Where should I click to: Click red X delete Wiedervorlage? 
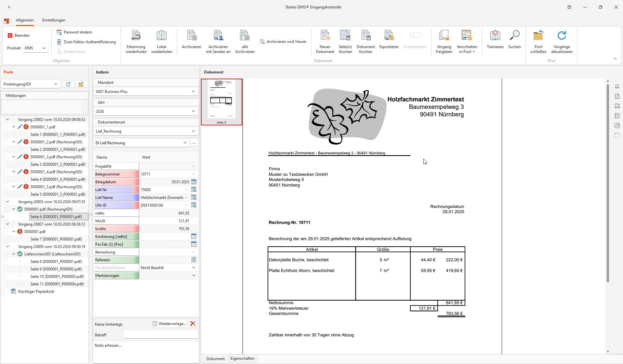click(193, 324)
